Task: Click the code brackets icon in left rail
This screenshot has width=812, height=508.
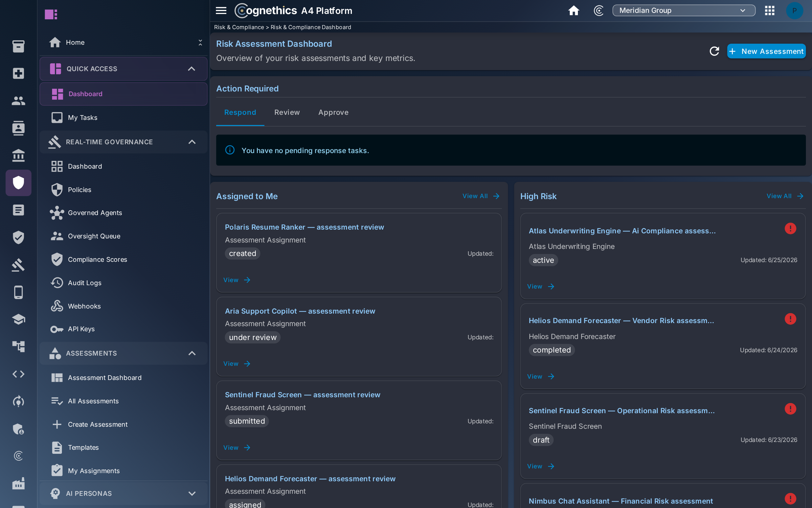Action: 18,374
